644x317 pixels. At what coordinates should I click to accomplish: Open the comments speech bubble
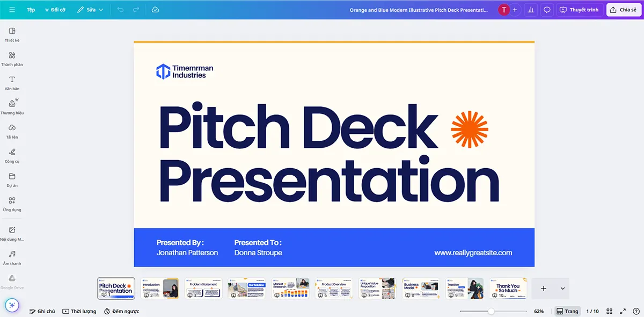547,10
